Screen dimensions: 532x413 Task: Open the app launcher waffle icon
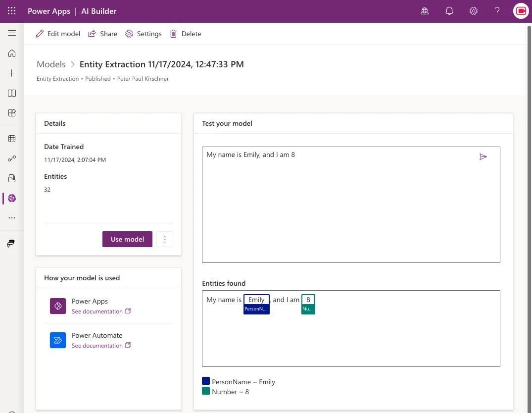[12, 11]
